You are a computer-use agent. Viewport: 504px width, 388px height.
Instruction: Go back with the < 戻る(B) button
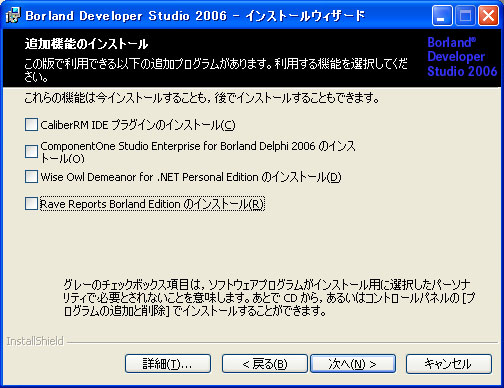coord(265,363)
